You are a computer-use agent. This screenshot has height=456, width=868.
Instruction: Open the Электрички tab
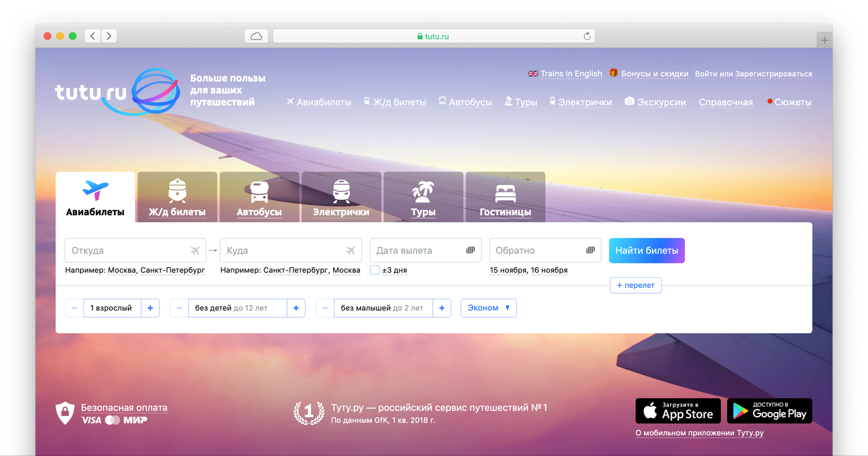tap(341, 197)
